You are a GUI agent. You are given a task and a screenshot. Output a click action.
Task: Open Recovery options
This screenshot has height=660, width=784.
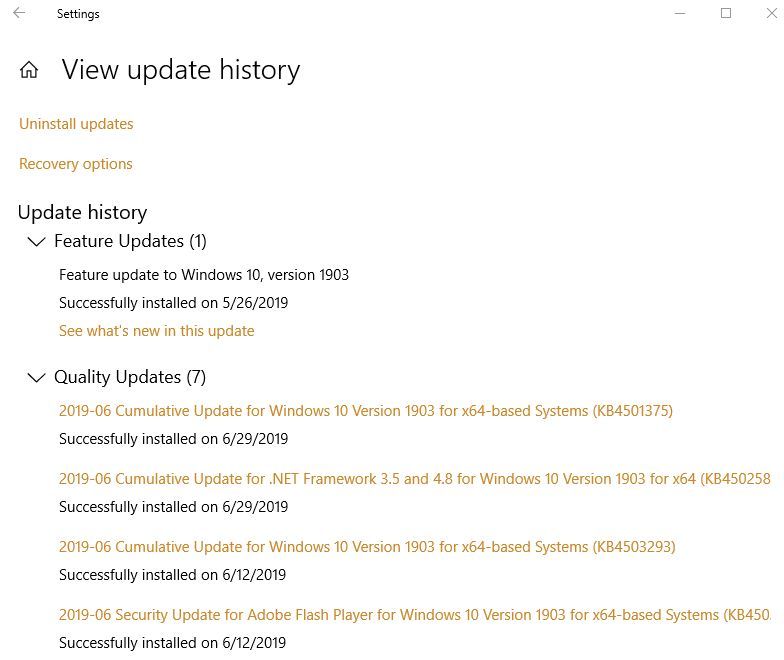click(76, 164)
